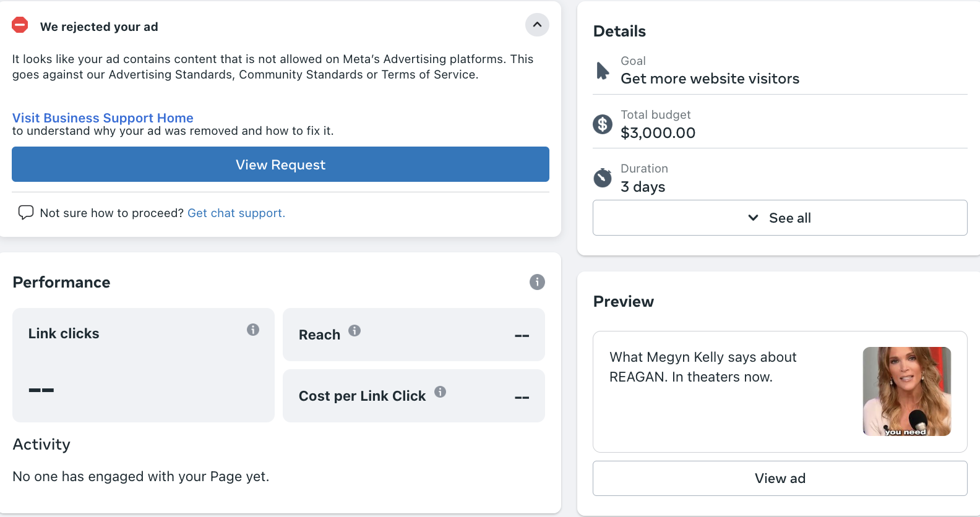Click the ad preview thumbnail image

click(x=906, y=391)
